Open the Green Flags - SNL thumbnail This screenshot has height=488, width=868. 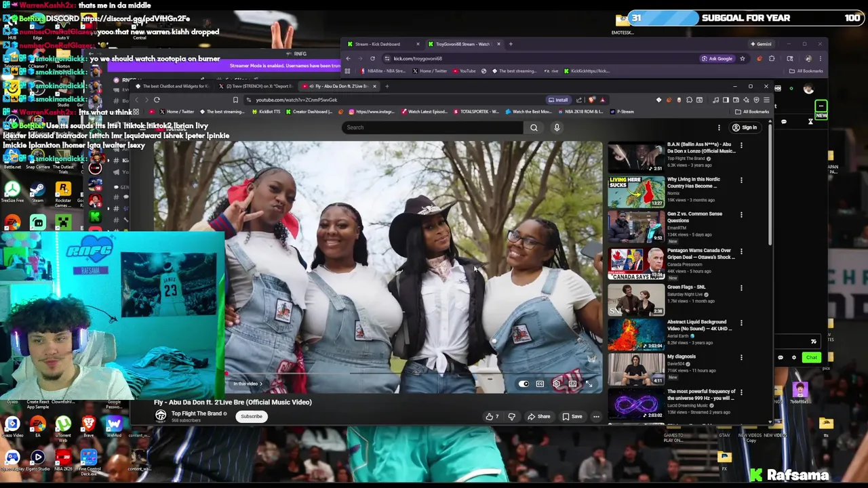(x=636, y=300)
